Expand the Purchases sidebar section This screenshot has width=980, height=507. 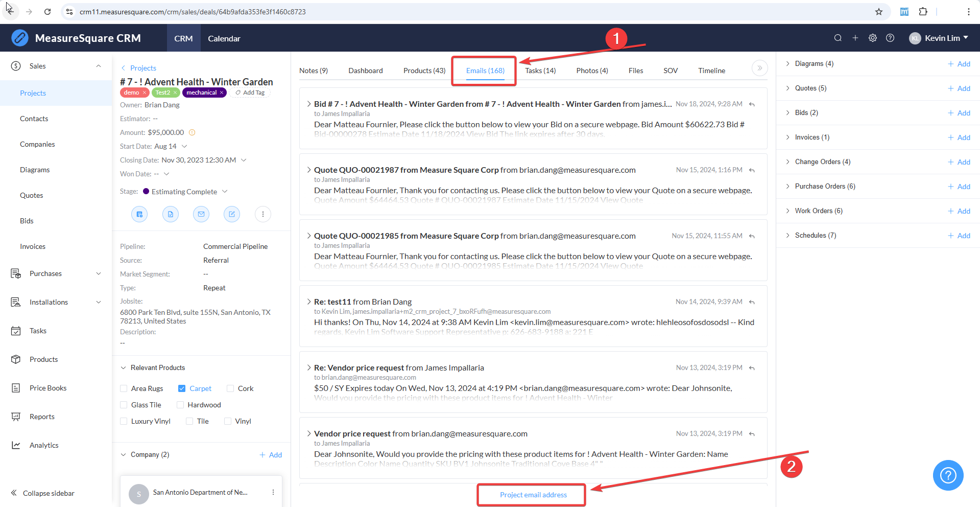pyautogui.click(x=99, y=273)
